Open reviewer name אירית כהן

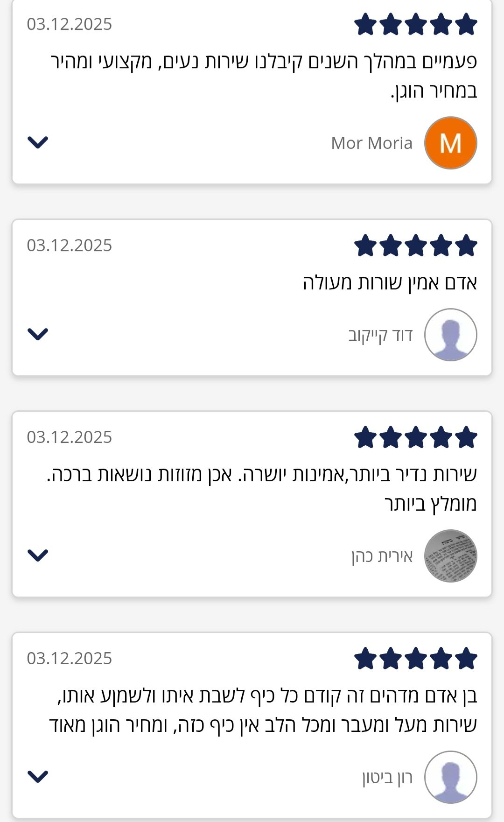click(382, 556)
